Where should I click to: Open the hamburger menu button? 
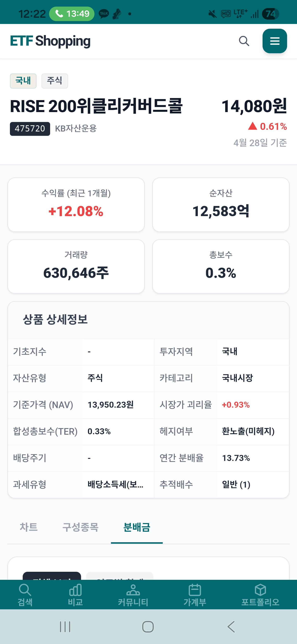pyautogui.click(x=275, y=41)
